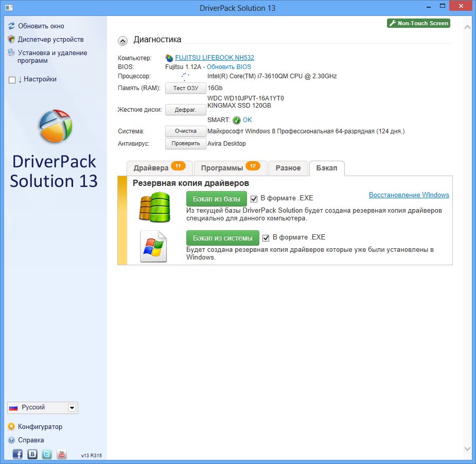
Task: Click the Обновить окно refresh icon
Action: 11,26
